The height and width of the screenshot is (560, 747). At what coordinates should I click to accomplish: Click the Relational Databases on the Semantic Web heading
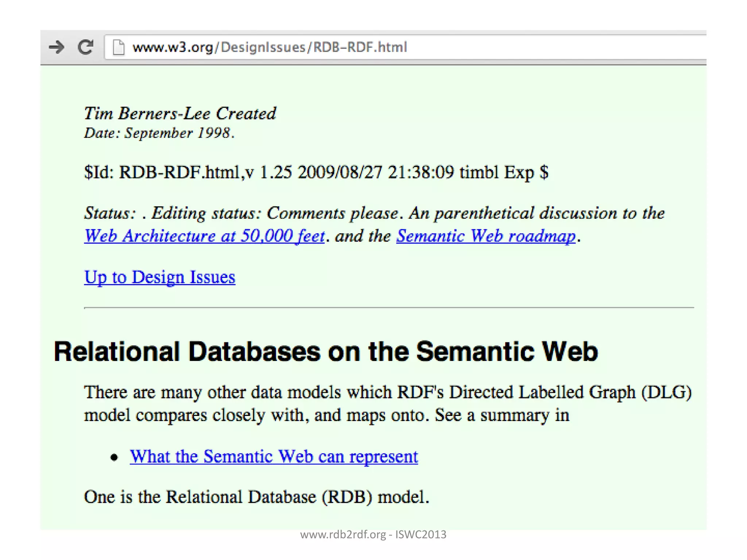click(x=326, y=351)
